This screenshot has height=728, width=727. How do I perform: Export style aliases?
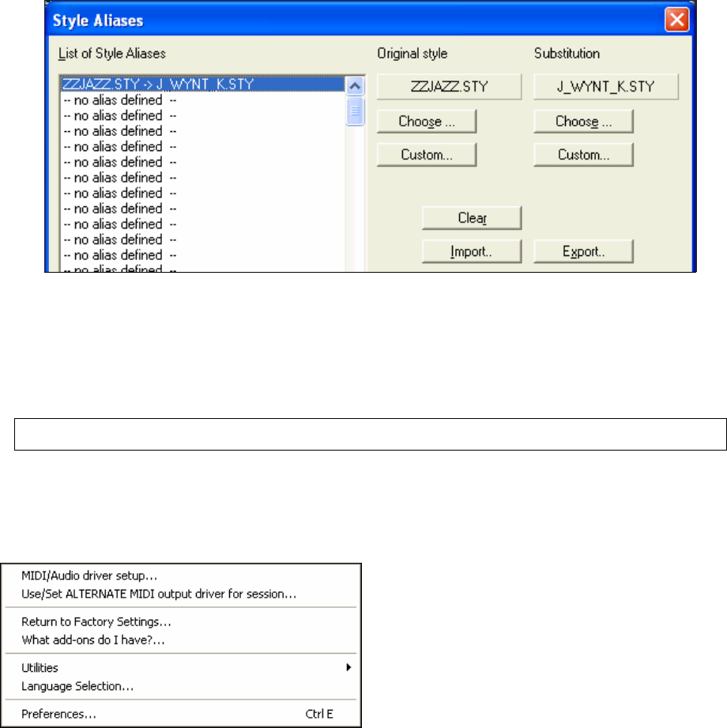point(583,251)
